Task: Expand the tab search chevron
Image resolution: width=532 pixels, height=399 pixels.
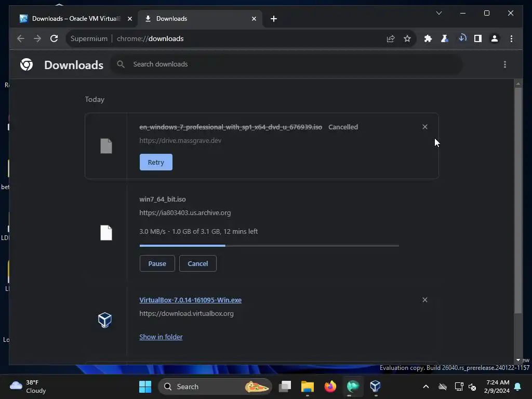Action: pos(438,13)
